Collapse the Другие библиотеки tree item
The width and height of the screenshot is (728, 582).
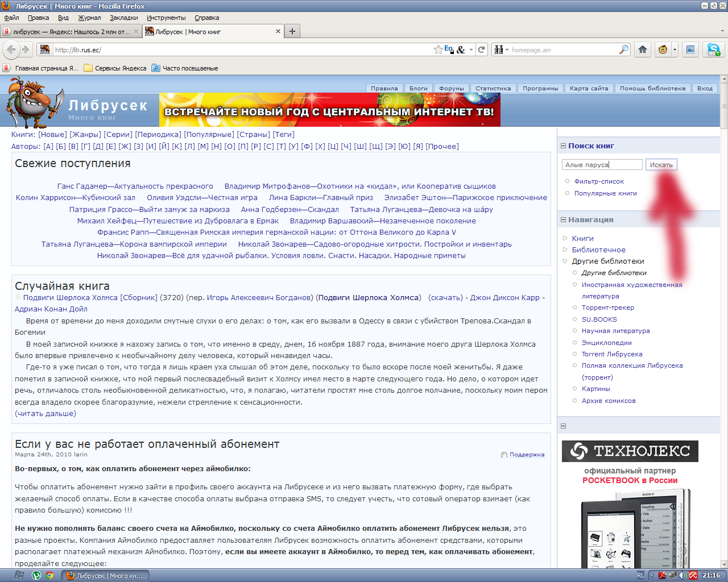[565, 261]
